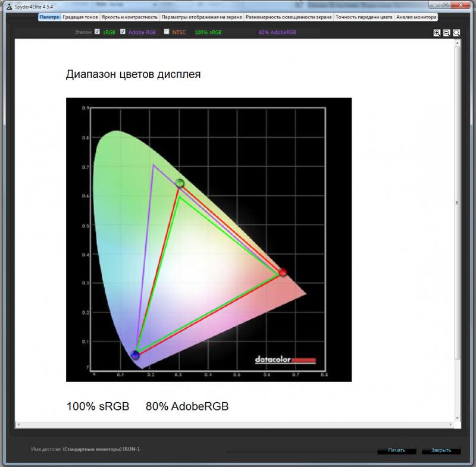Enable the NTSC reference checkbox

tap(167, 32)
